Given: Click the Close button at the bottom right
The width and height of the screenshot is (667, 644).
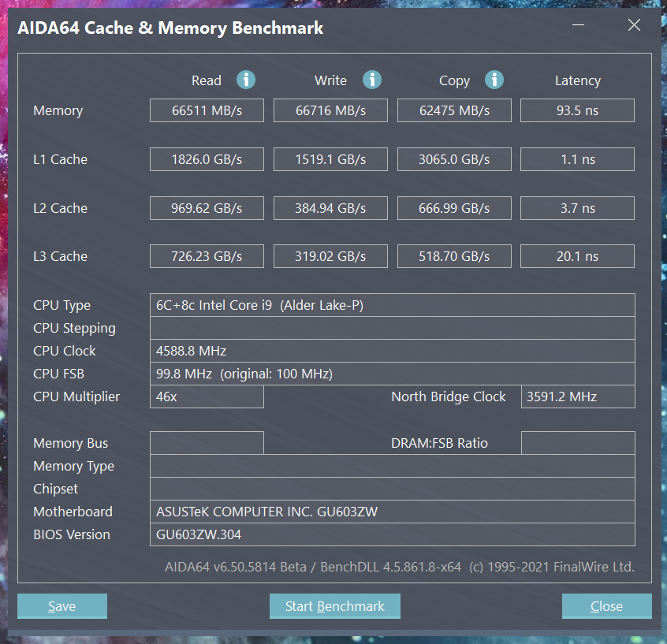Looking at the screenshot, I should pyautogui.click(x=606, y=605).
